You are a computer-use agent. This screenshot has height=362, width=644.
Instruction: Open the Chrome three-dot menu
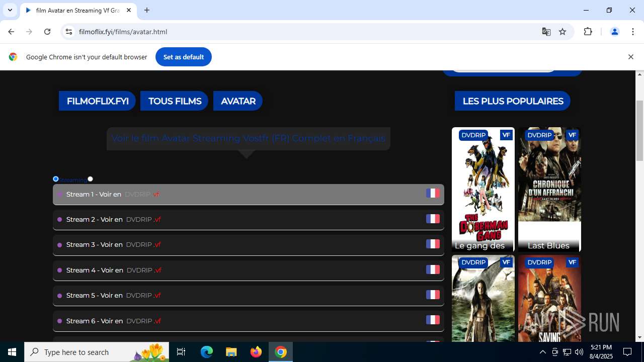pyautogui.click(x=633, y=32)
